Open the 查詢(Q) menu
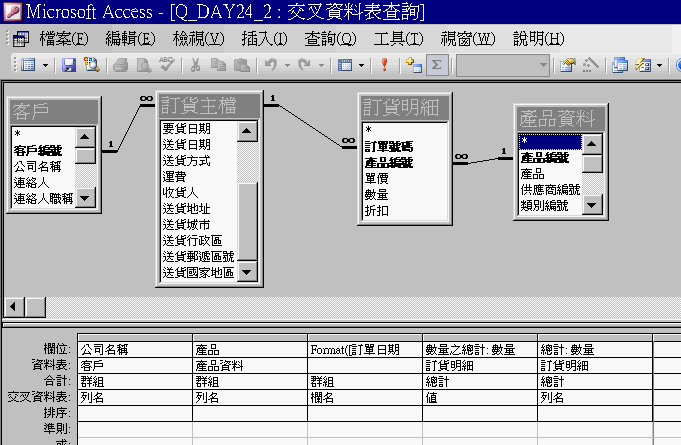The image size is (681, 445). [x=331, y=39]
